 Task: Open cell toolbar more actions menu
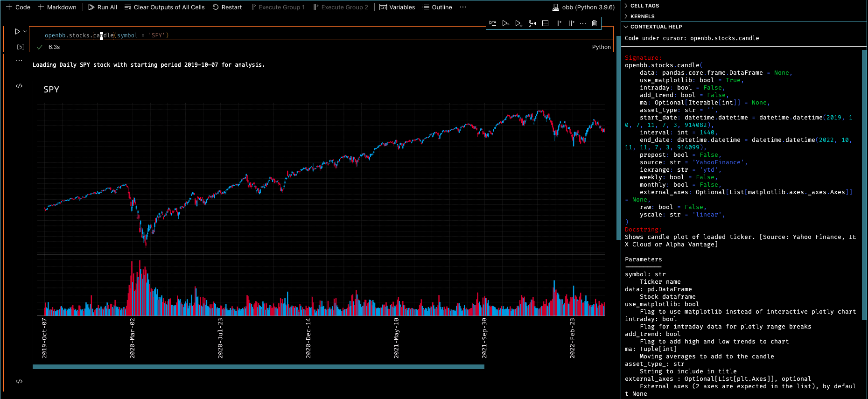583,23
